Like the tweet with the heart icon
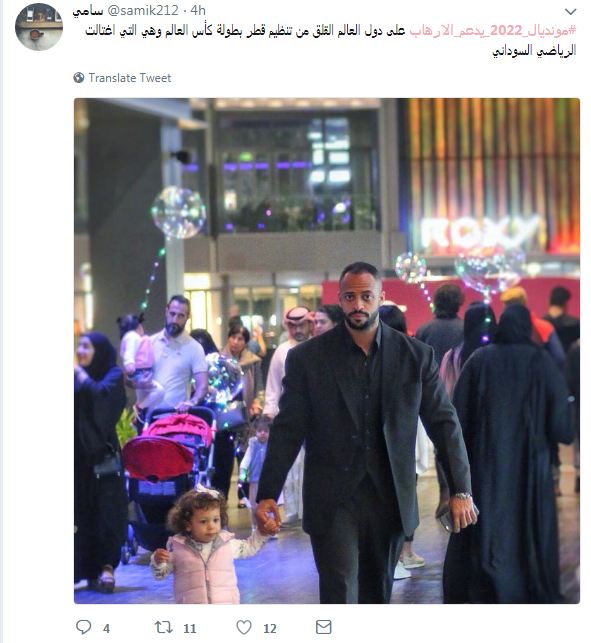The height and width of the screenshot is (643, 591). [x=244, y=627]
